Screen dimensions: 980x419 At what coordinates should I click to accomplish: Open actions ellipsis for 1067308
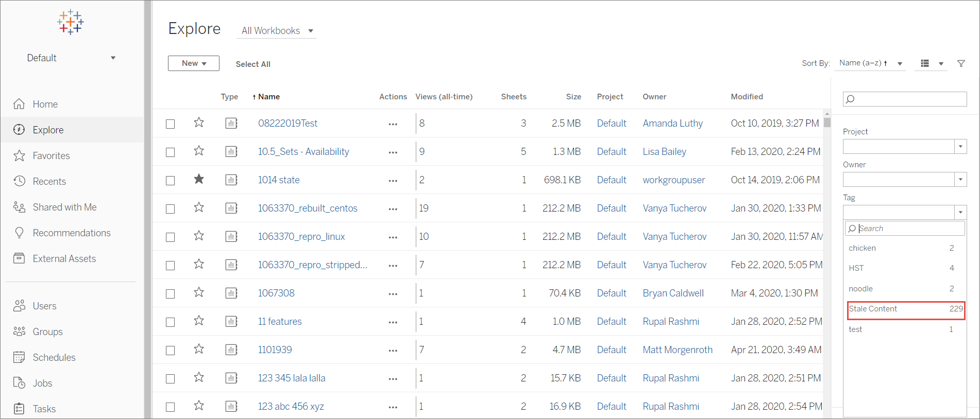coord(393,293)
